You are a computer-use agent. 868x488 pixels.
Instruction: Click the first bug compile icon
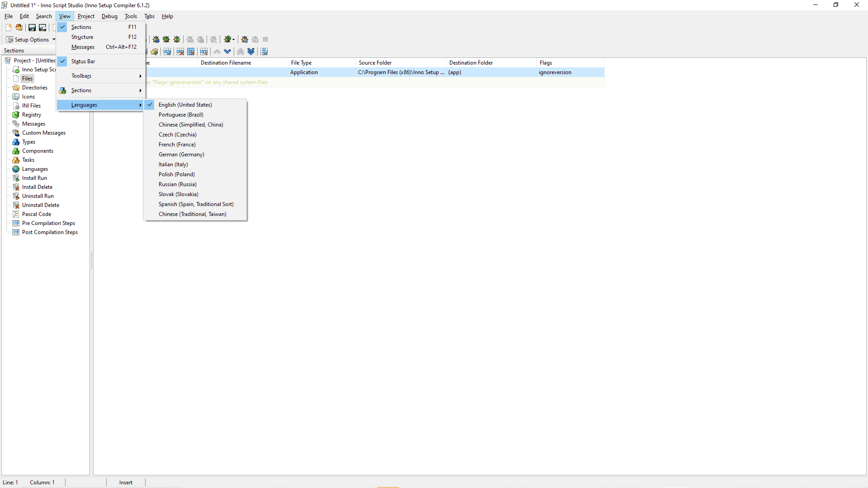156,39
